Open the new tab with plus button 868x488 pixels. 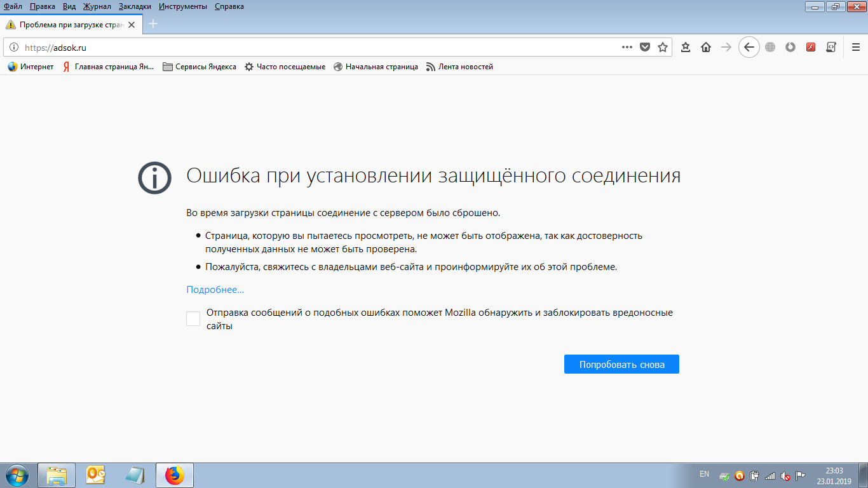tap(153, 24)
